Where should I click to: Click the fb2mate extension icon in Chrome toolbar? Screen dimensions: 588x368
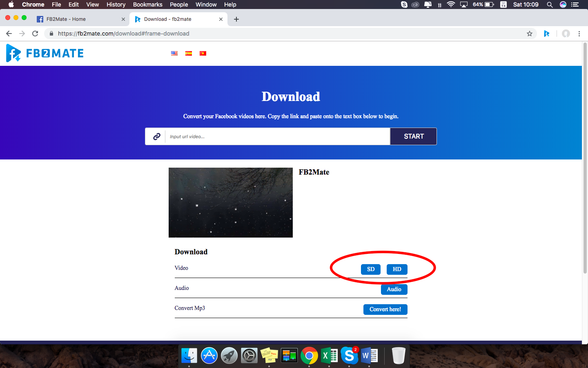click(547, 34)
